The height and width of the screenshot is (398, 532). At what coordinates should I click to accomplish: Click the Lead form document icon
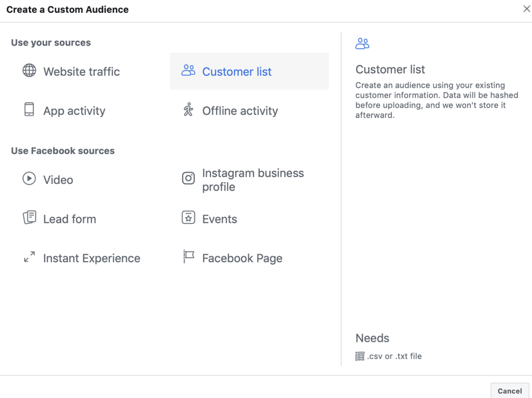[x=30, y=217]
